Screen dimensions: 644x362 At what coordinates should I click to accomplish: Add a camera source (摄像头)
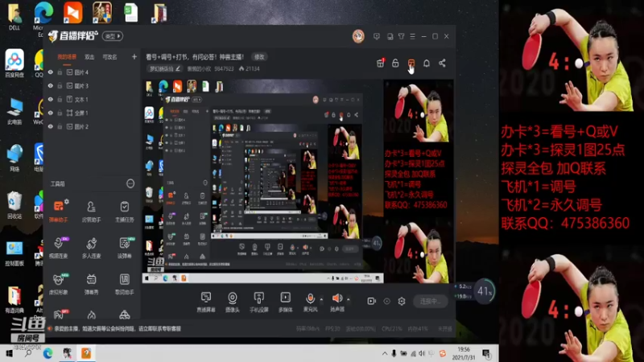232,302
